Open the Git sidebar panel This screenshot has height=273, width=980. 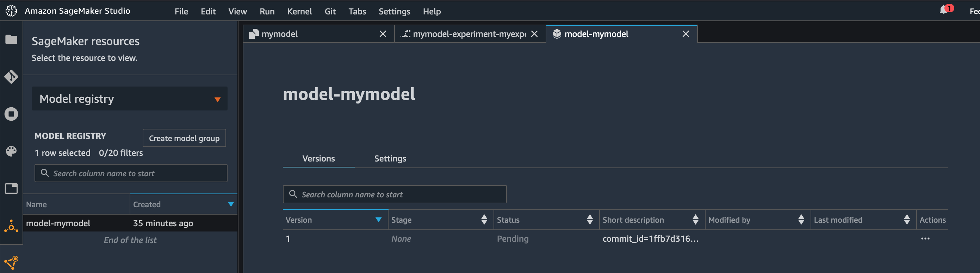[11, 77]
